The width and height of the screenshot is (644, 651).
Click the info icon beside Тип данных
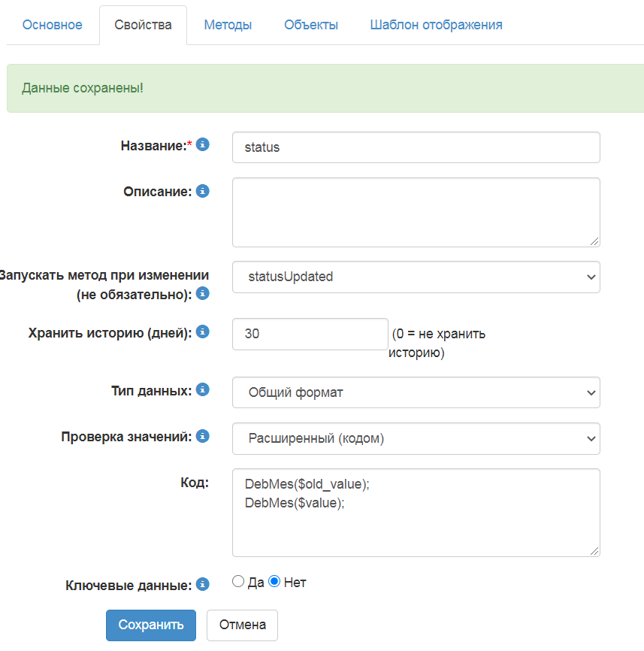202,390
